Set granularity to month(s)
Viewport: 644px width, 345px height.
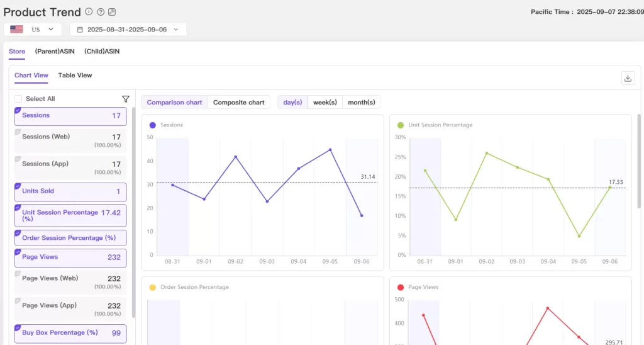(x=362, y=103)
